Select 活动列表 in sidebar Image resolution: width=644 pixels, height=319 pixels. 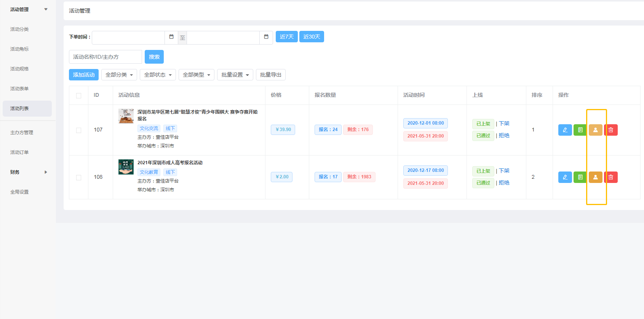click(27, 109)
